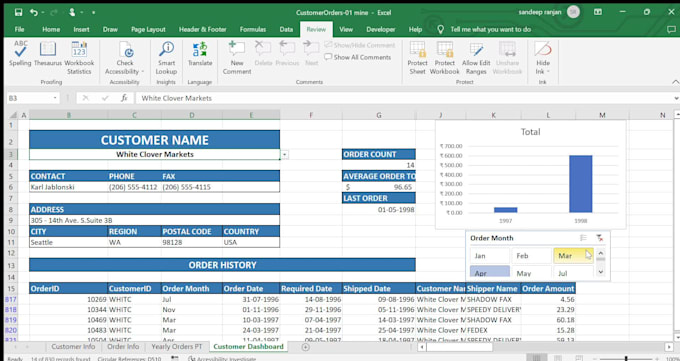Click Protect Workbook icon
This screenshot has height=361, width=680.
445,49
